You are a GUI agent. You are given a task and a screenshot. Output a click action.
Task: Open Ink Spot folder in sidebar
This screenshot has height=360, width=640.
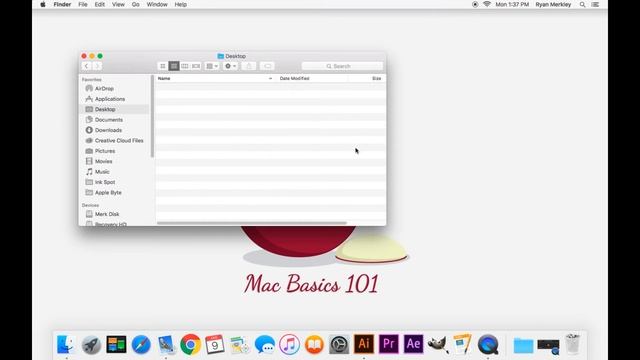coord(105,182)
